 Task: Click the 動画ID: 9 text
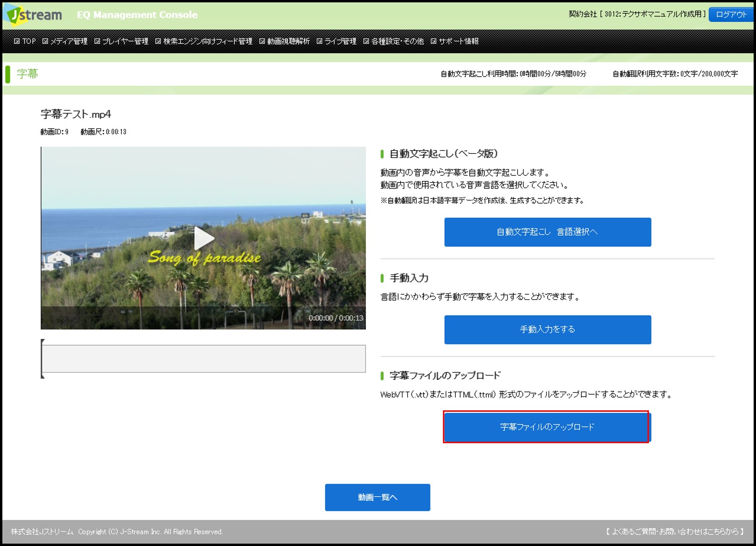(54, 132)
